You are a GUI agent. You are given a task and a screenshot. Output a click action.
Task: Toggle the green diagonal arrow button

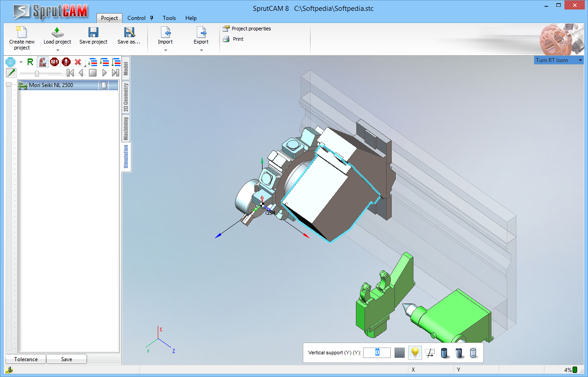pos(11,73)
